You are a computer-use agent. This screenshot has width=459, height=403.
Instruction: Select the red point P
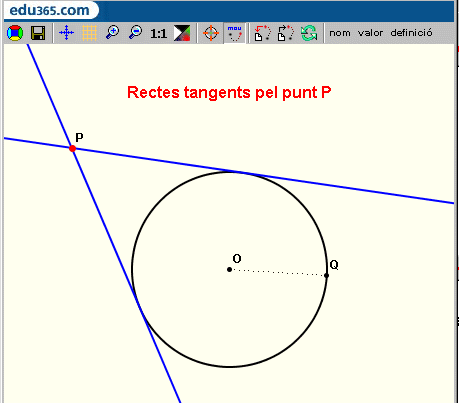pos(72,148)
